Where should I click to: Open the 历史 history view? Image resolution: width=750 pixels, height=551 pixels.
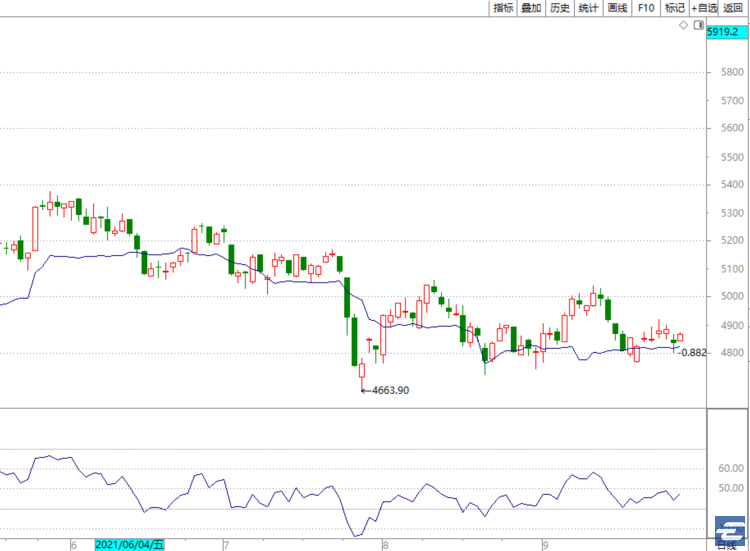point(560,8)
